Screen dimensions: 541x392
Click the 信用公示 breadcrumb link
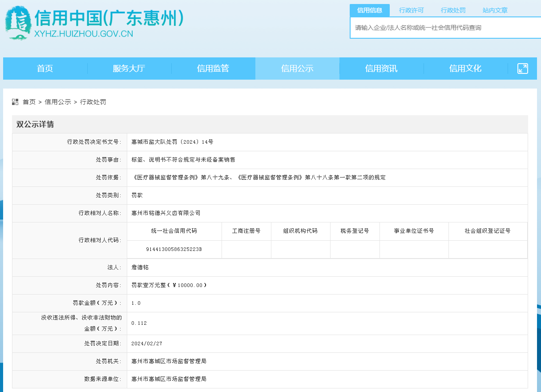[x=58, y=102]
